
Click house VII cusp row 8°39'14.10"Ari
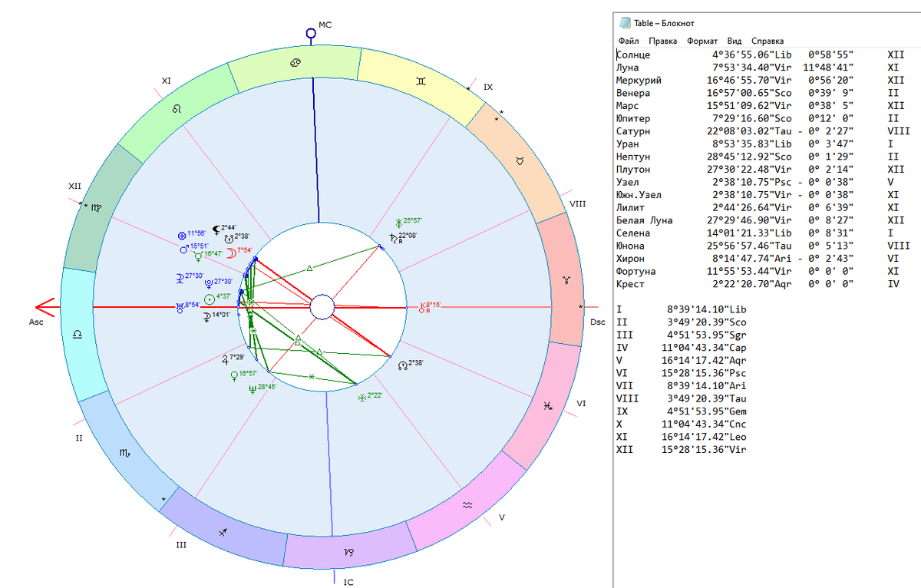tap(681, 385)
